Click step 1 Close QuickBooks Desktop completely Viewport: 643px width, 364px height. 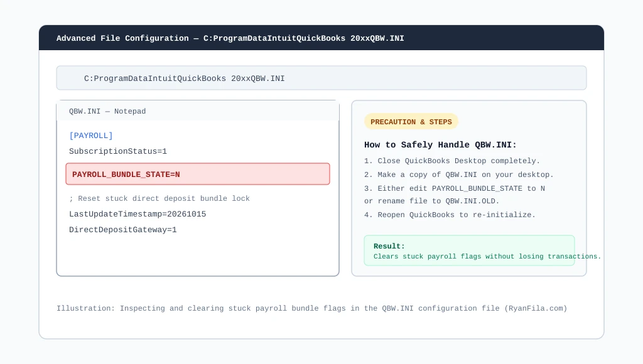(x=452, y=161)
